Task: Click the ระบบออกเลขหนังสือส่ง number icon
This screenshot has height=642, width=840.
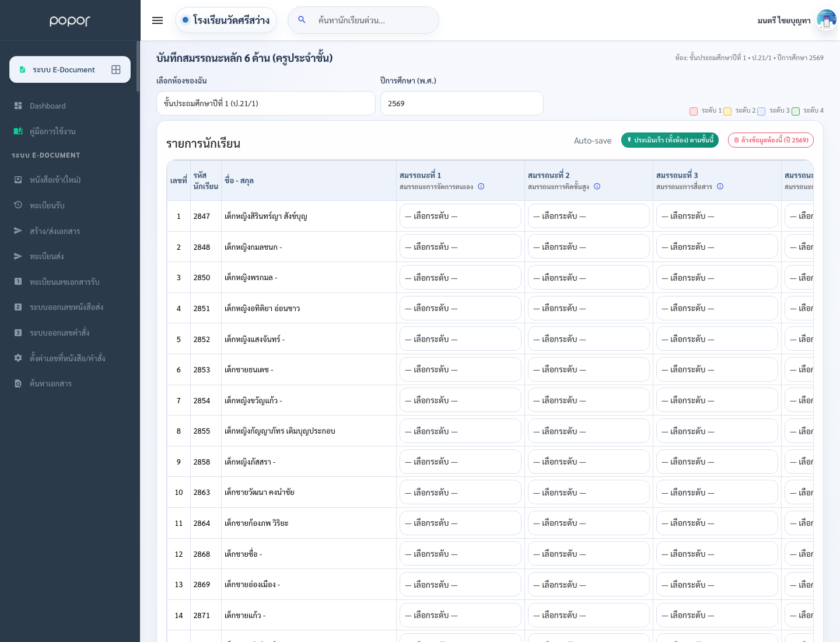Action: tap(18, 307)
